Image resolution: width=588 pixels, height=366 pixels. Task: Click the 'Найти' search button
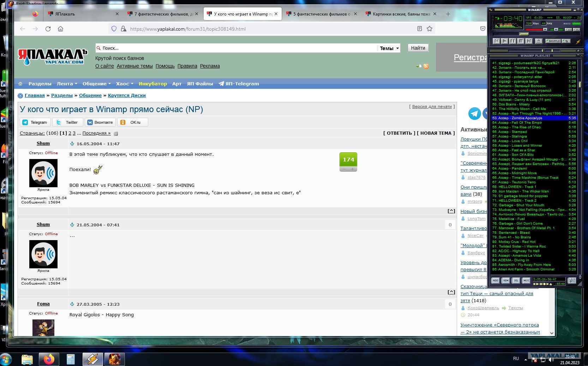418,48
